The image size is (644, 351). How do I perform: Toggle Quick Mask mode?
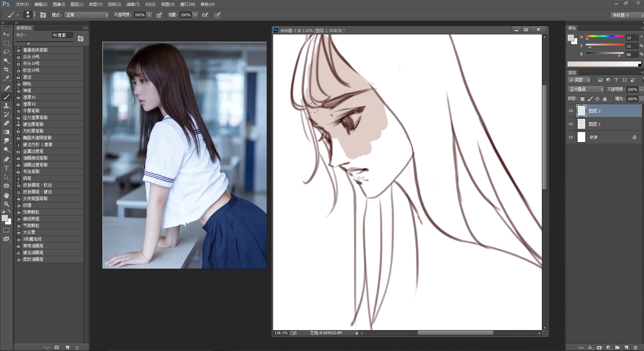6,230
